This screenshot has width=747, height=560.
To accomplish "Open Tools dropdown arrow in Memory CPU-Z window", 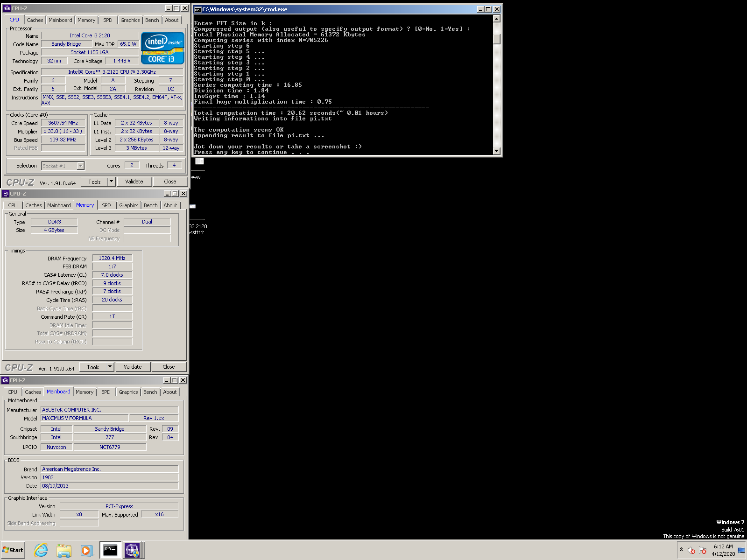I will (110, 367).
